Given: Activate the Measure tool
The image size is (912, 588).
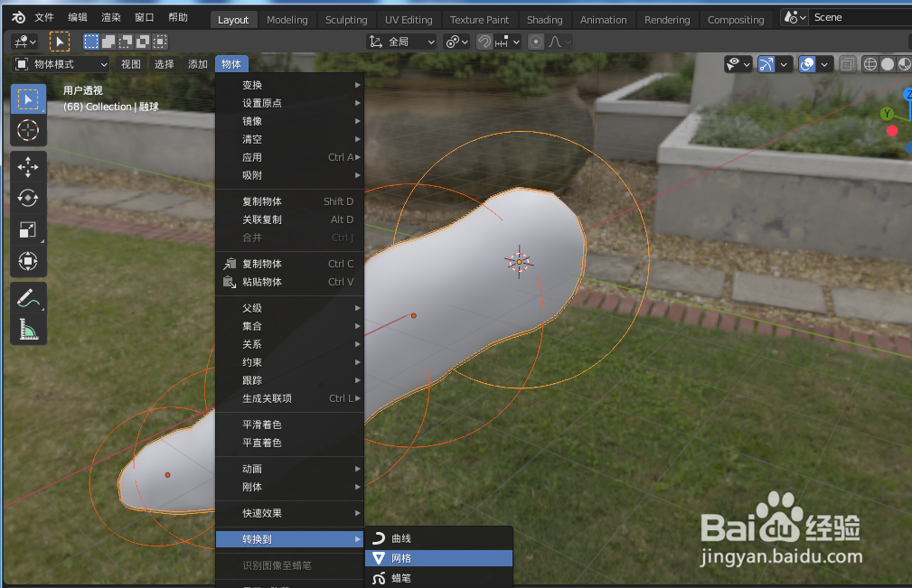Looking at the screenshot, I should coord(28,329).
